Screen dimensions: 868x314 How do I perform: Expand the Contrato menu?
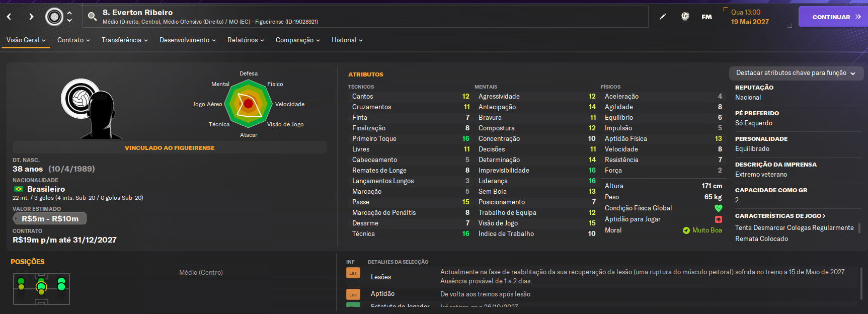(73, 40)
